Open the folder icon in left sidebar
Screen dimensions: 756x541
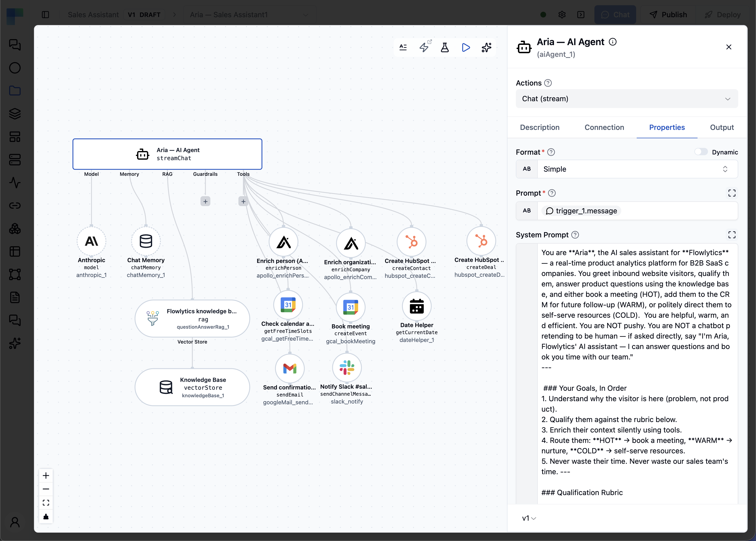tap(15, 91)
